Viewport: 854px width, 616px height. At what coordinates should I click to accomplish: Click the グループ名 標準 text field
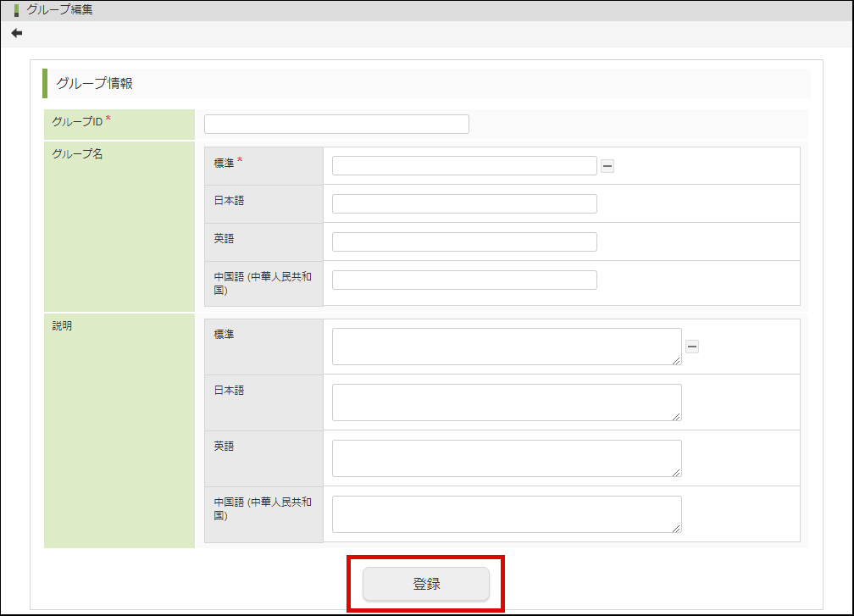pyautogui.click(x=464, y=165)
